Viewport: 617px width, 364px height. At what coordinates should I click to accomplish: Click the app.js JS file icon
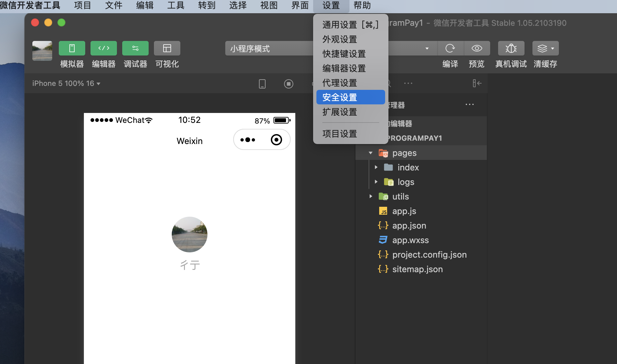tap(383, 211)
